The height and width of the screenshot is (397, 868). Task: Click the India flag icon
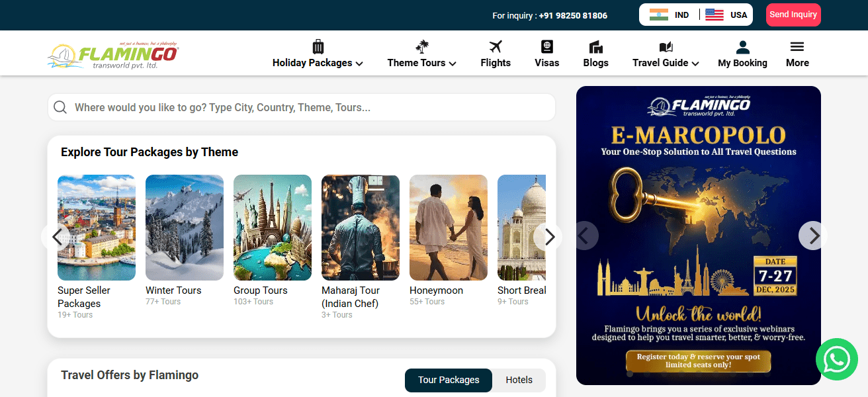[658, 15]
